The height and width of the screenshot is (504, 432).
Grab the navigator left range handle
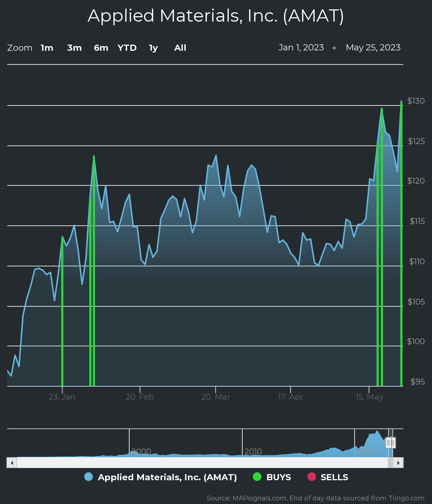click(388, 443)
